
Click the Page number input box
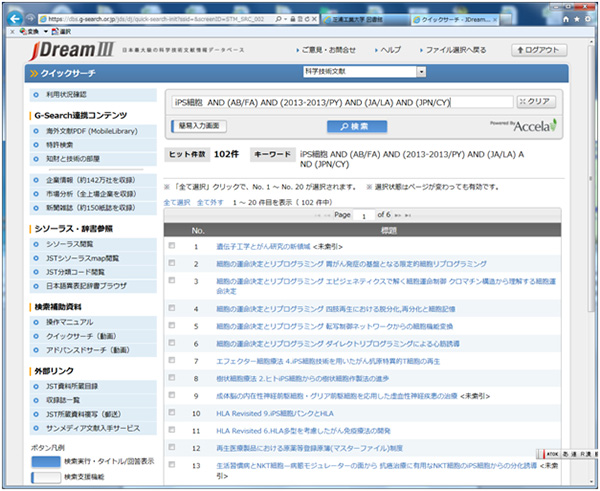coord(364,215)
